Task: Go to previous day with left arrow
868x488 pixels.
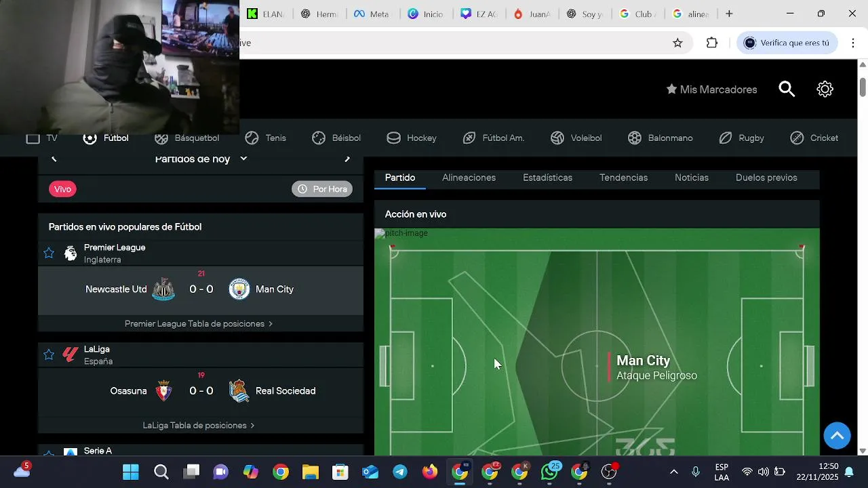Action: coord(54,159)
